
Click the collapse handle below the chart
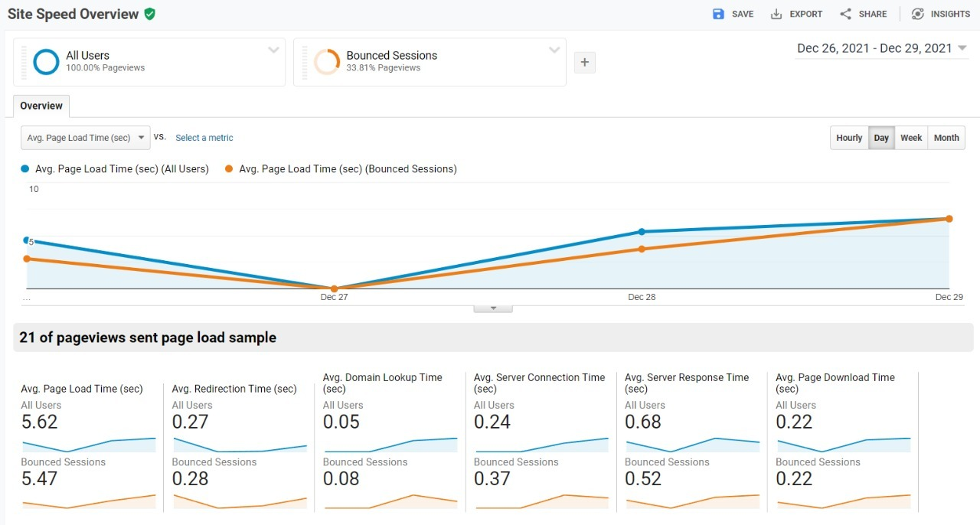(493, 308)
